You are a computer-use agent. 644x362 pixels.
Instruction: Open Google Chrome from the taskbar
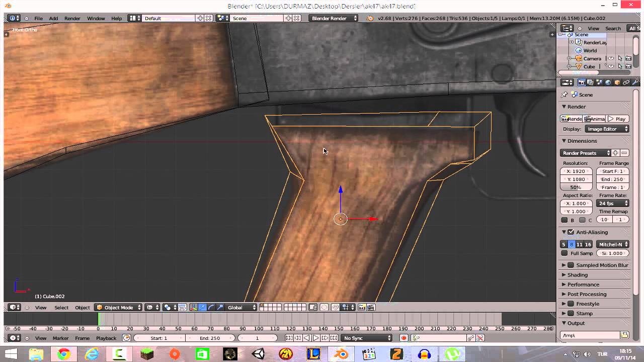click(x=64, y=354)
